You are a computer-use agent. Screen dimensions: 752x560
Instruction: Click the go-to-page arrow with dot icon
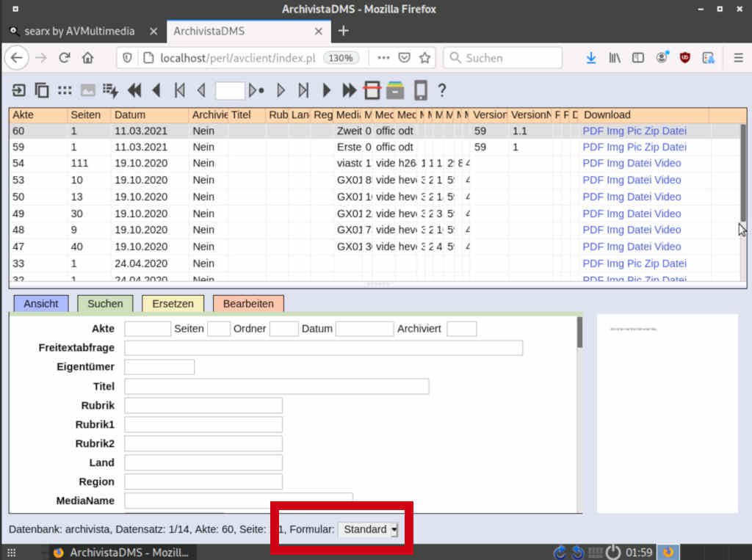(x=256, y=90)
